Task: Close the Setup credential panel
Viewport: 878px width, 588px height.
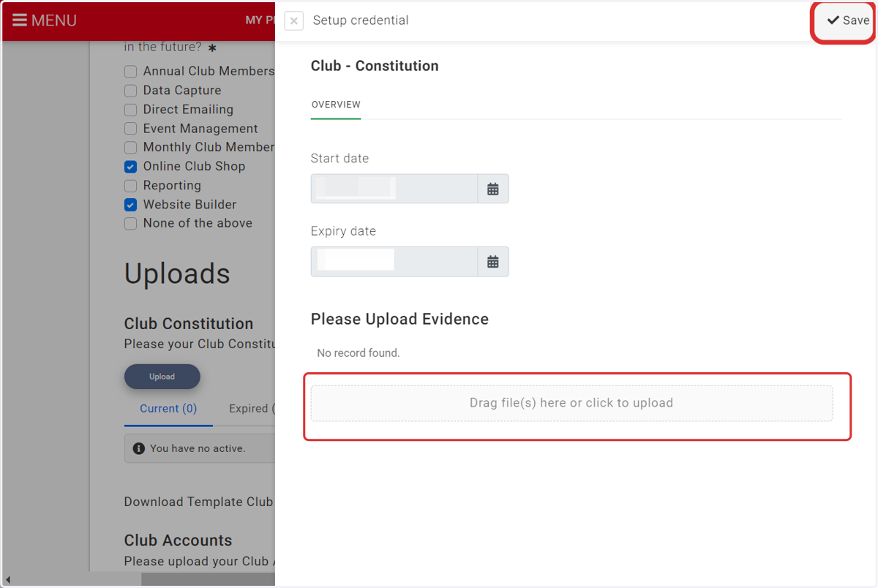Action: tap(293, 20)
